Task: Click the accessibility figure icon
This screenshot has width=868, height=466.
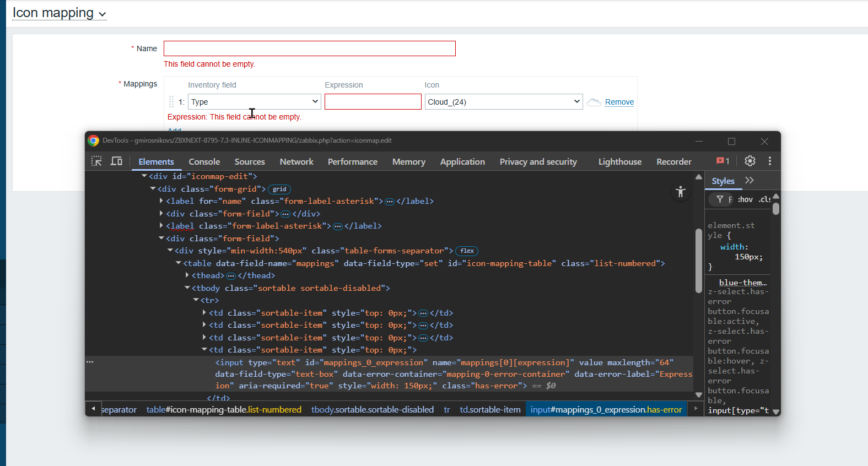Action: 681,192
